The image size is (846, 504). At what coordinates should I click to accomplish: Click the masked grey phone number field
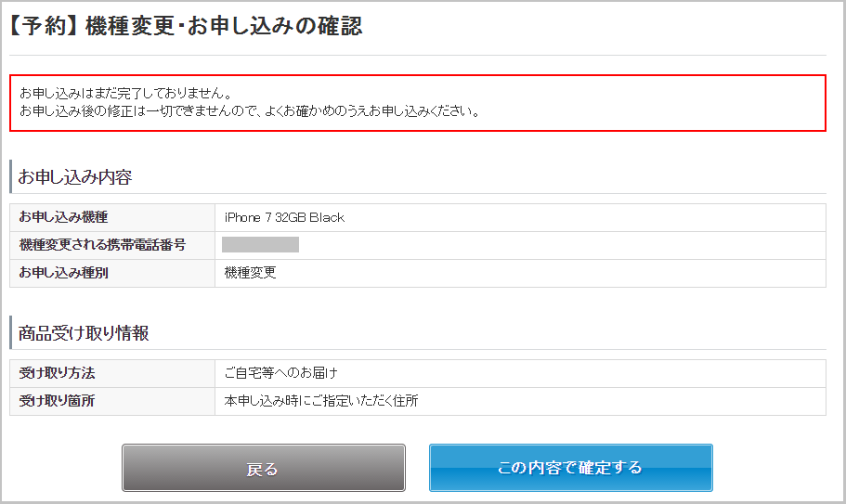(x=261, y=245)
